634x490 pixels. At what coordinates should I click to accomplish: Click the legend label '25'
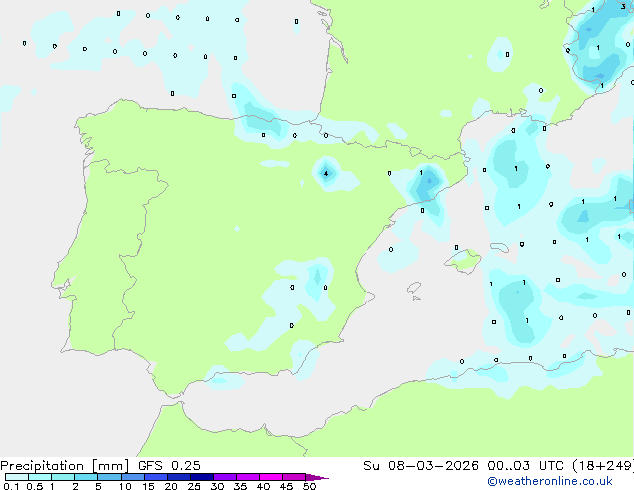pyautogui.click(x=194, y=486)
